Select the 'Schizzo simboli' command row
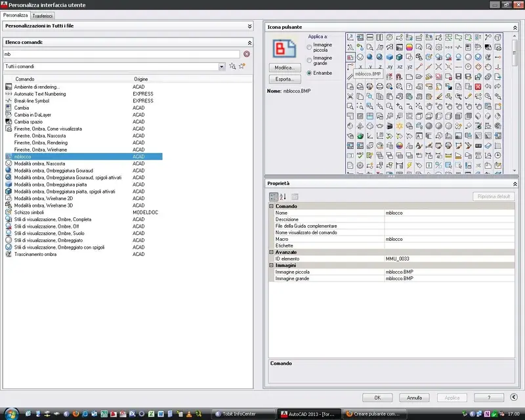The image size is (525, 420). coord(84,213)
